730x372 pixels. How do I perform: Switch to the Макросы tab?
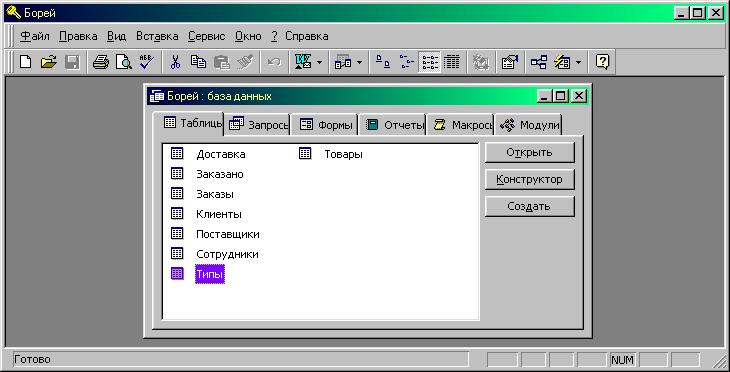[460, 125]
